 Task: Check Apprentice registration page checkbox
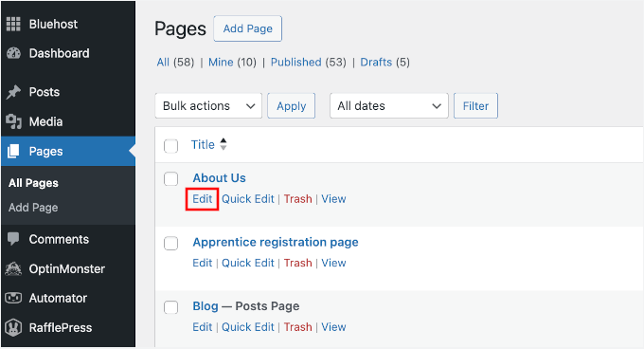(x=170, y=243)
